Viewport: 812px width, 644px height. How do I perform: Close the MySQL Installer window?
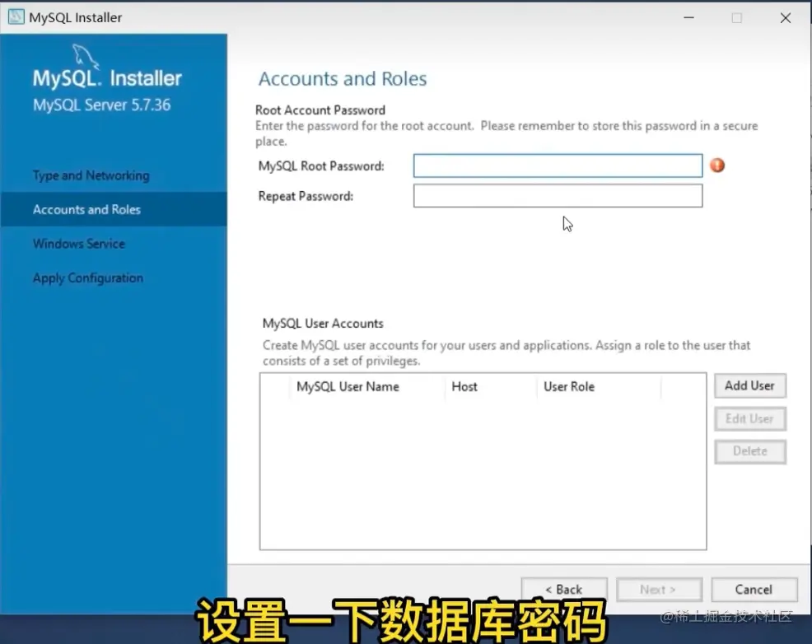click(x=785, y=17)
